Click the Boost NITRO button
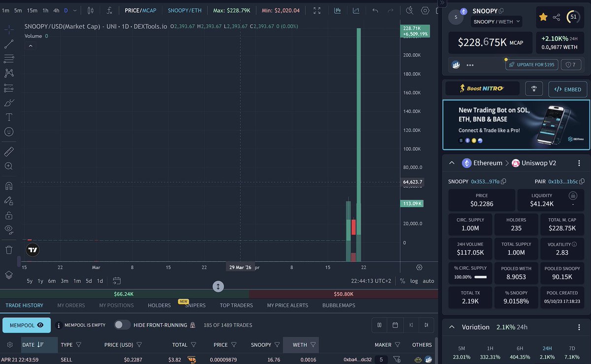This screenshot has height=364, width=591. click(x=482, y=89)
